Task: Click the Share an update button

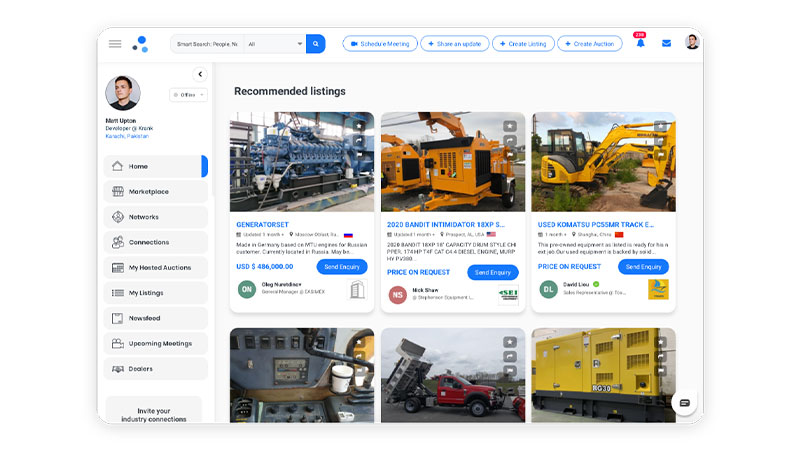Action: 455,44
